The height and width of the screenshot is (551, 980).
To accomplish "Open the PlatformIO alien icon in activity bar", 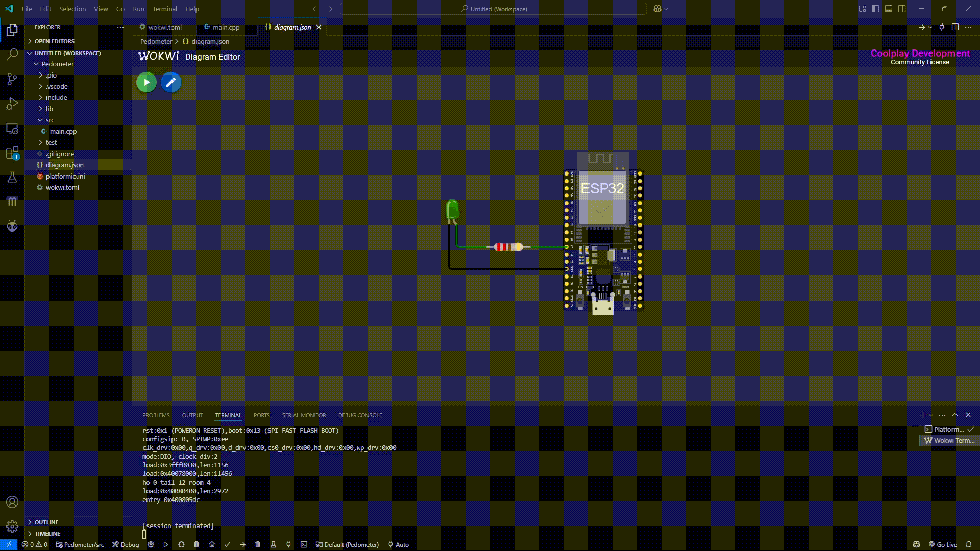I will pyautogui.click(x=12, y=226).
